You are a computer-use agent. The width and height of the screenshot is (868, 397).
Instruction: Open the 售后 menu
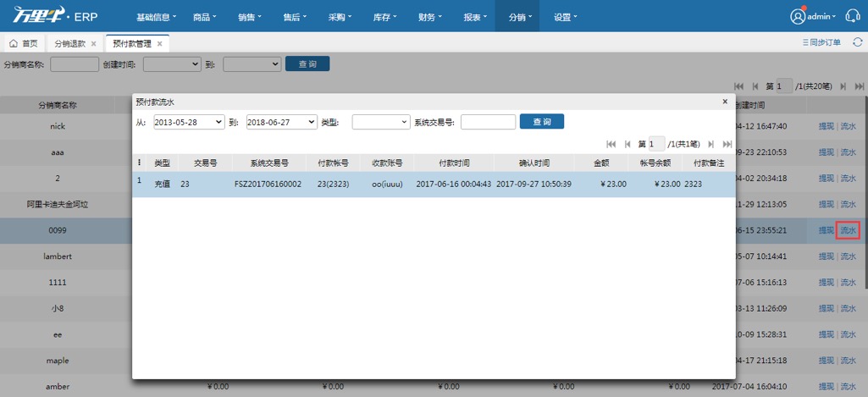tap(295, 17)
